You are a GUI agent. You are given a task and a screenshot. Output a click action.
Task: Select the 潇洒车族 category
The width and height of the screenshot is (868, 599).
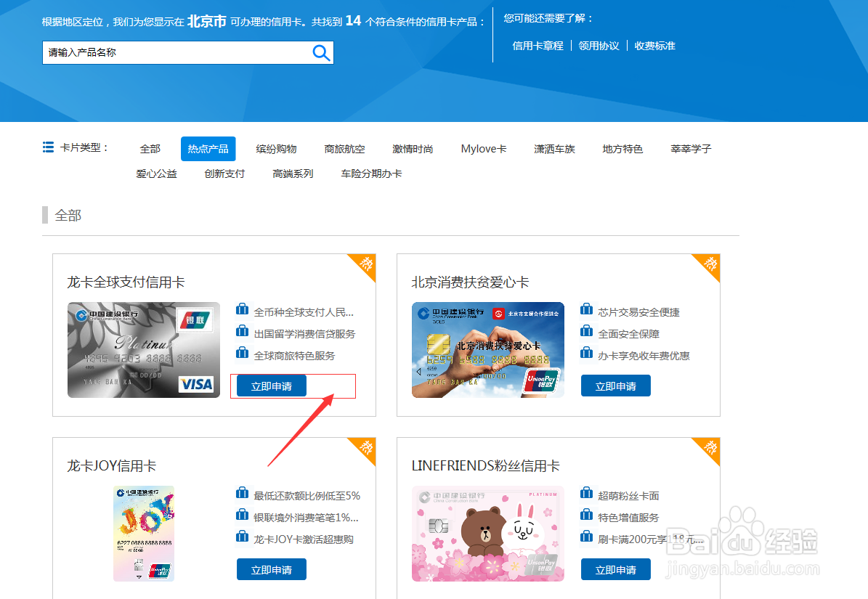pos(554,149)
